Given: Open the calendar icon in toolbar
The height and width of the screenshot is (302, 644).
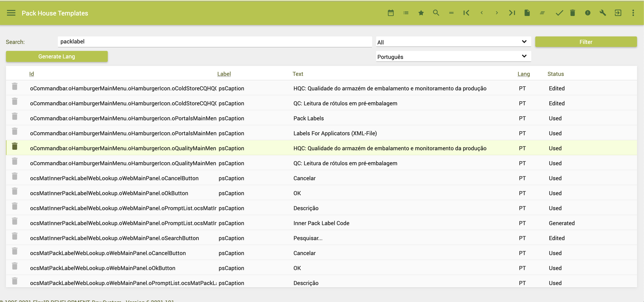Looking at the screenshot, I should pyautogui.click(x=391, y=13).
